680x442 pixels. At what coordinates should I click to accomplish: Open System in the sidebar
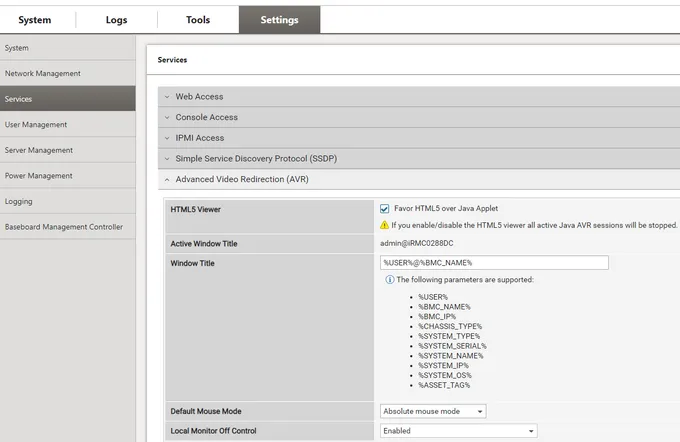click(x=68, y=48)
